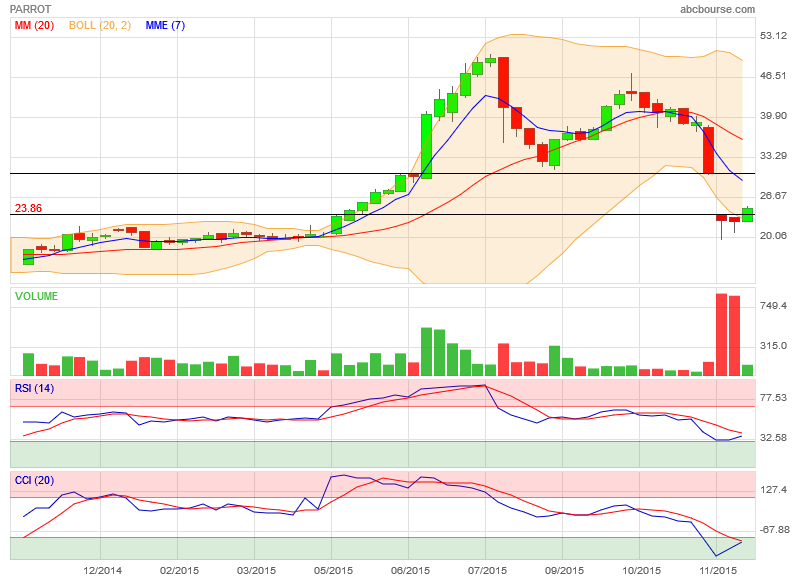This screenshot has height=580, width=800.
Task: Click the PARROT chart title
Action: [x=30, y=9]
